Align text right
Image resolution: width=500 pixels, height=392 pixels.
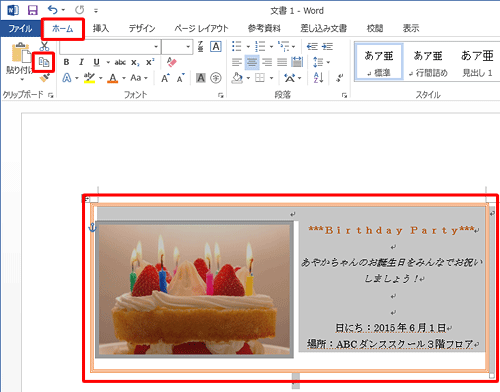(x=267, y=62)
